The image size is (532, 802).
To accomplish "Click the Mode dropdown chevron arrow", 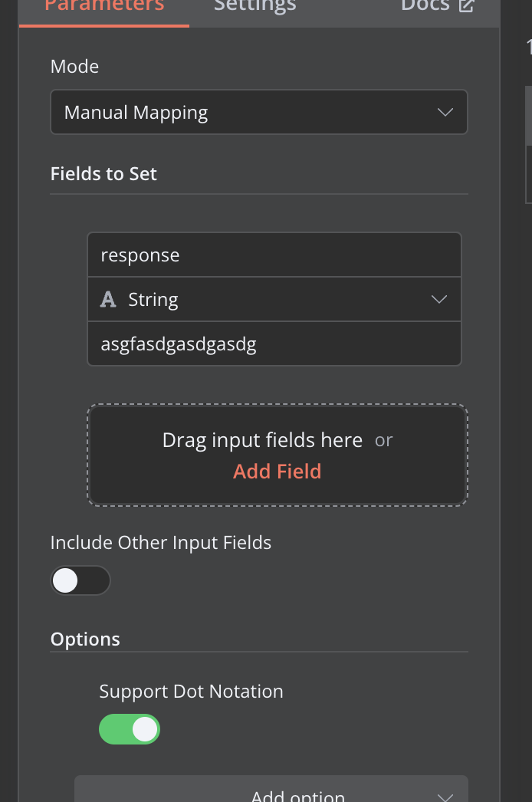I will pos(445,112).
